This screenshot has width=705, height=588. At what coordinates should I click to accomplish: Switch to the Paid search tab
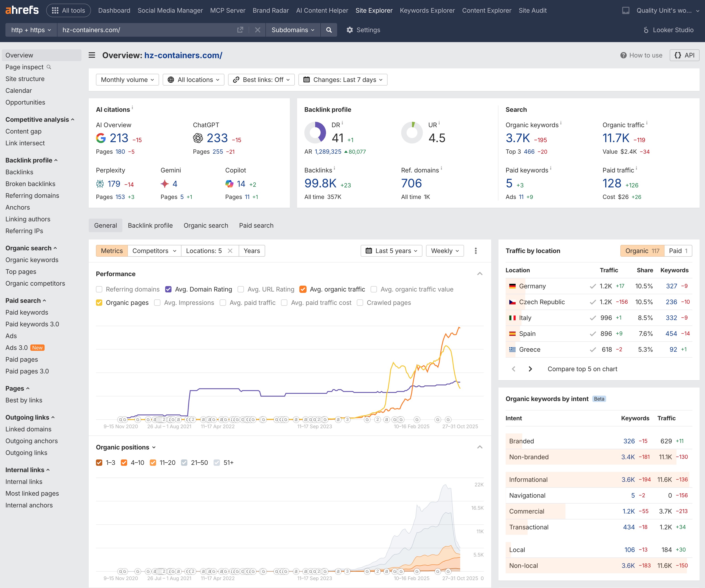[x=256, y=225]
